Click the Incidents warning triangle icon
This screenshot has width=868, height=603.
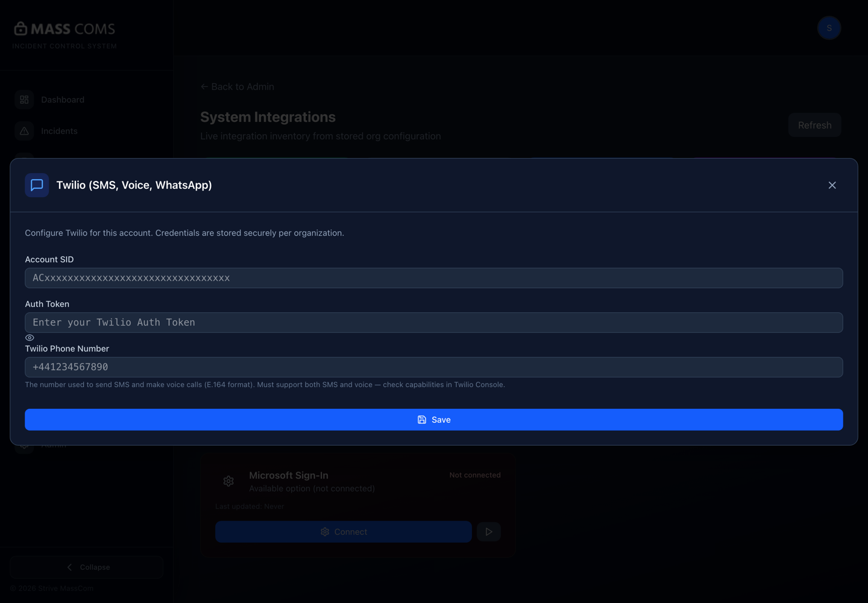(x=24, y=131)
